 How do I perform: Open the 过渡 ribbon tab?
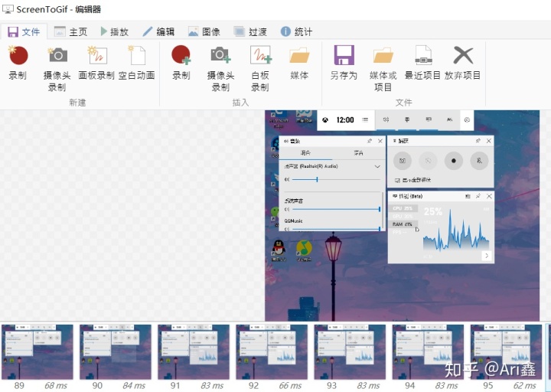(250, 32)
